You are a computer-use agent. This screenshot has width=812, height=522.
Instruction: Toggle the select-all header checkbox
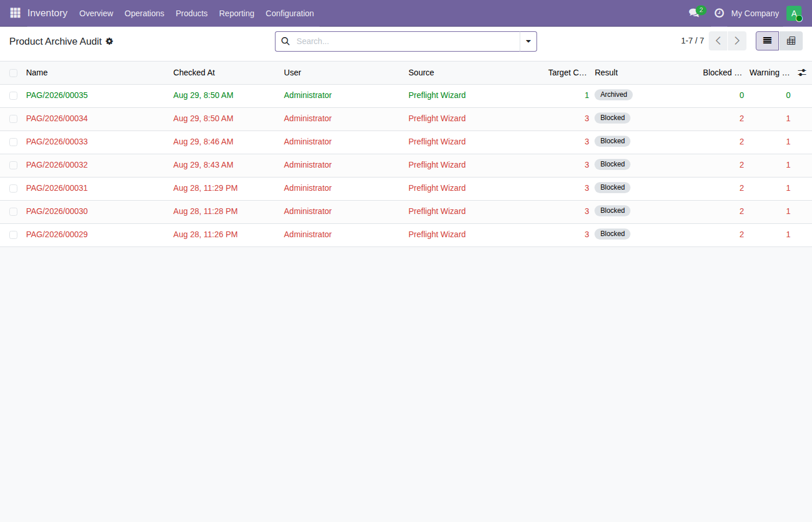(13, 72)
